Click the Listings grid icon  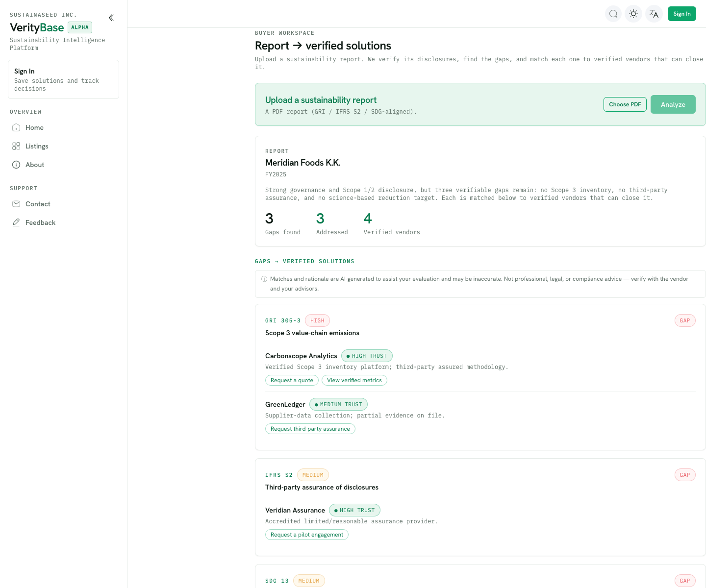click(x=16, y=146)
